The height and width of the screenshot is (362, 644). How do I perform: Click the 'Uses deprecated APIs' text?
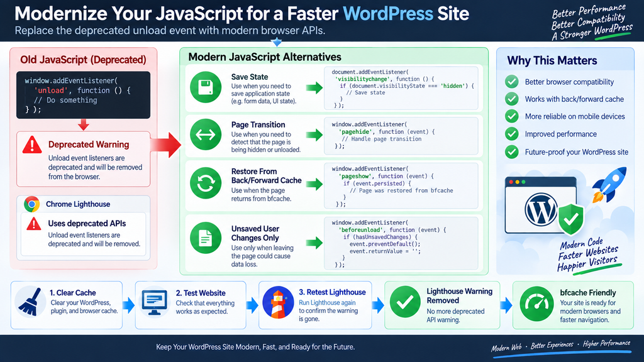click(87, 223)
